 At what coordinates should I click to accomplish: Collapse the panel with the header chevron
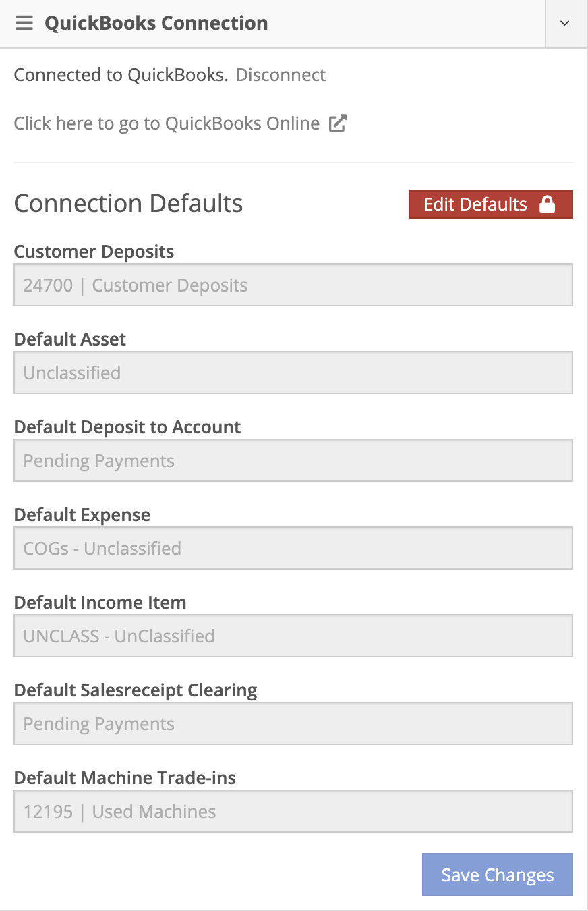pyautogui.click(x=565, y=23)
